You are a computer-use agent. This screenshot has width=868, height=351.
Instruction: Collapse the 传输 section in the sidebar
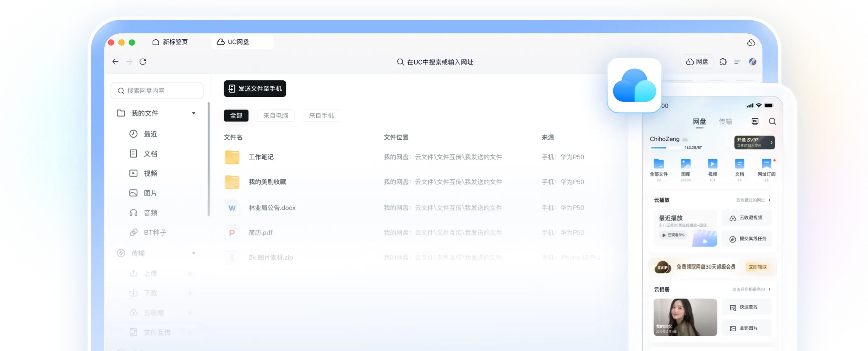pos(194,253)
